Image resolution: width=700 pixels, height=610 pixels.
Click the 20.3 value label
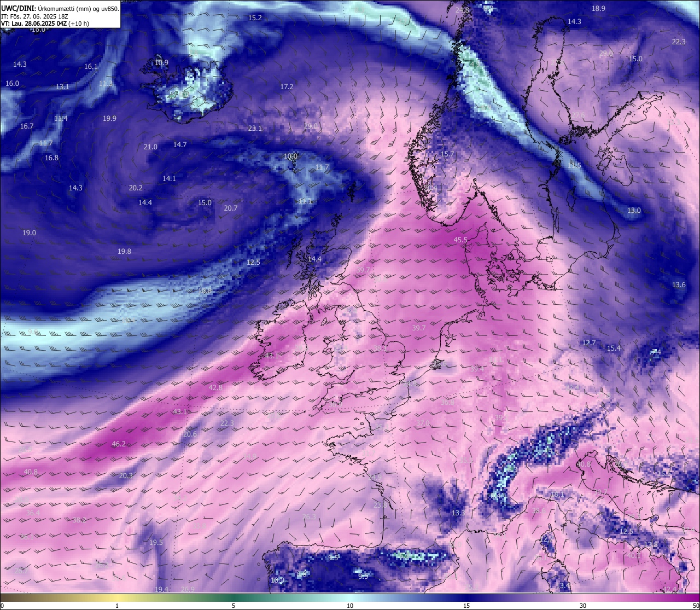126,475
